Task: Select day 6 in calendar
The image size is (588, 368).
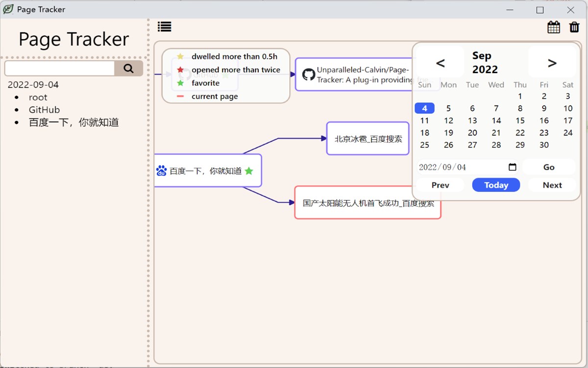Action: tap(472, 108)
